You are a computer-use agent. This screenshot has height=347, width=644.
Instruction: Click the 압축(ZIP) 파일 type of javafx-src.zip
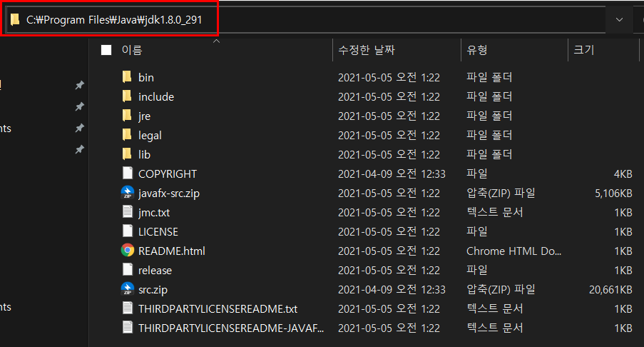coord(501,193)
